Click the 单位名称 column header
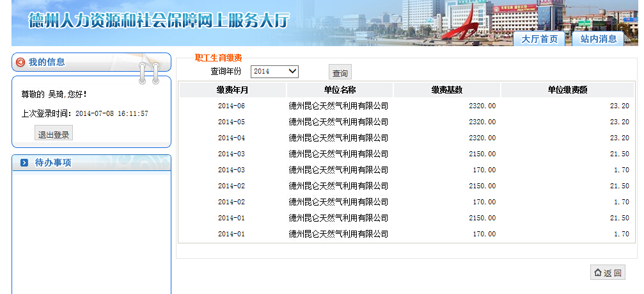 (340, 90)
